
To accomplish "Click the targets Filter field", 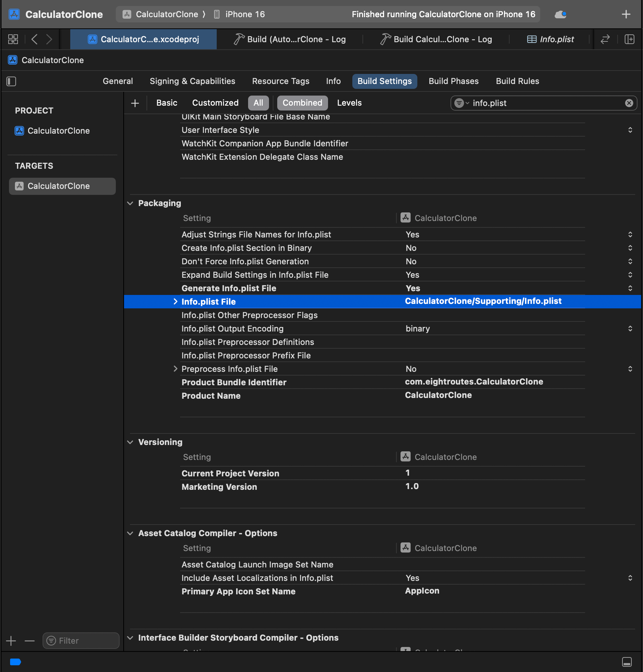I will pos(81,641).
